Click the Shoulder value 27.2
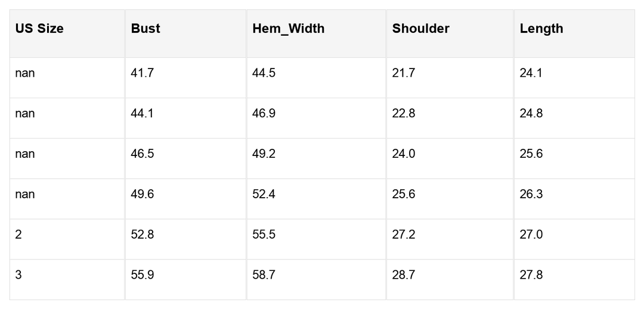This screenshot has height=309, width=644. tap(404, 235)
